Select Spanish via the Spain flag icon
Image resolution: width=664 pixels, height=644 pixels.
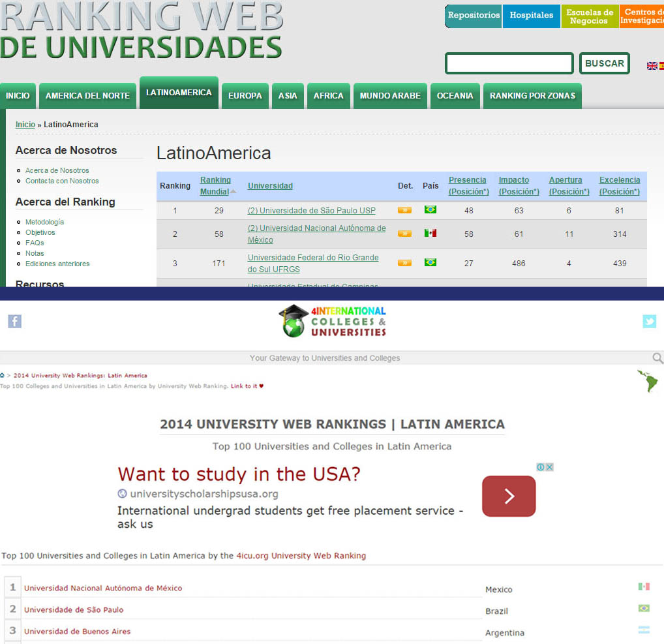(662, 65)
